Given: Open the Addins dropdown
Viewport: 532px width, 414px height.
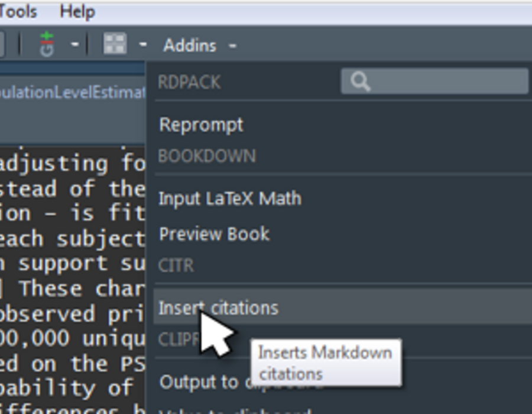Looking at the screenshot, I should (200, 46).
